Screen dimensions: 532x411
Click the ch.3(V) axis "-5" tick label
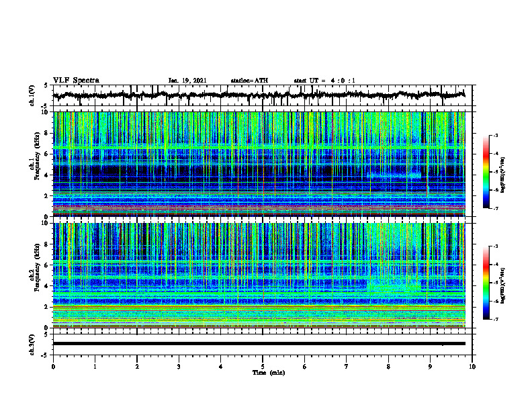[45, 355]
